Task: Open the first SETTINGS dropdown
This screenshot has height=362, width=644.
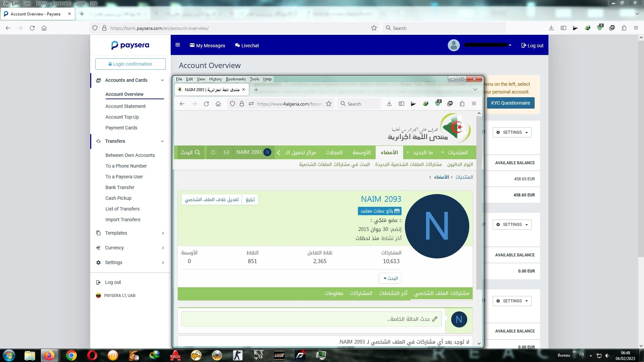Action: tap(512, 132)
